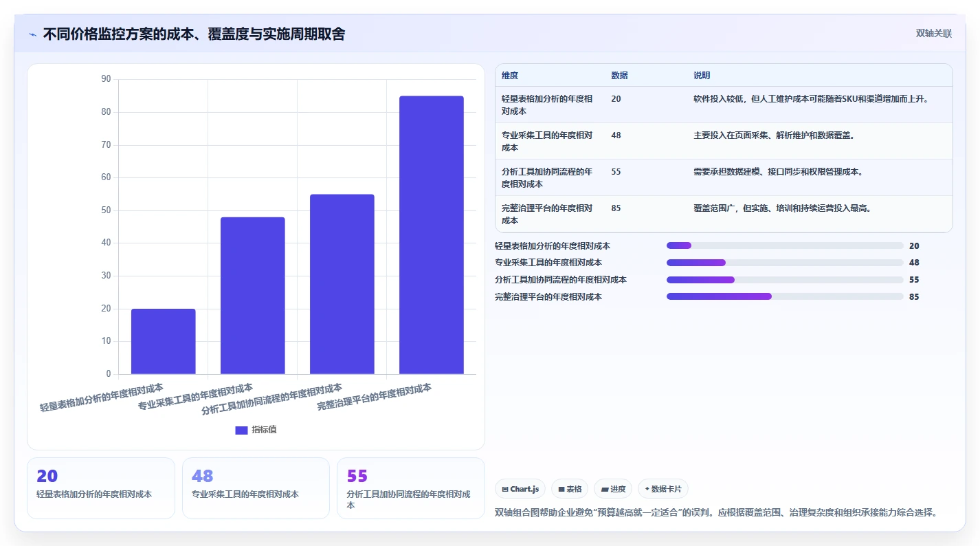Click the lightning icon beside the page title
This screenshot has width=980, height=546.
(x=32, y=34)
